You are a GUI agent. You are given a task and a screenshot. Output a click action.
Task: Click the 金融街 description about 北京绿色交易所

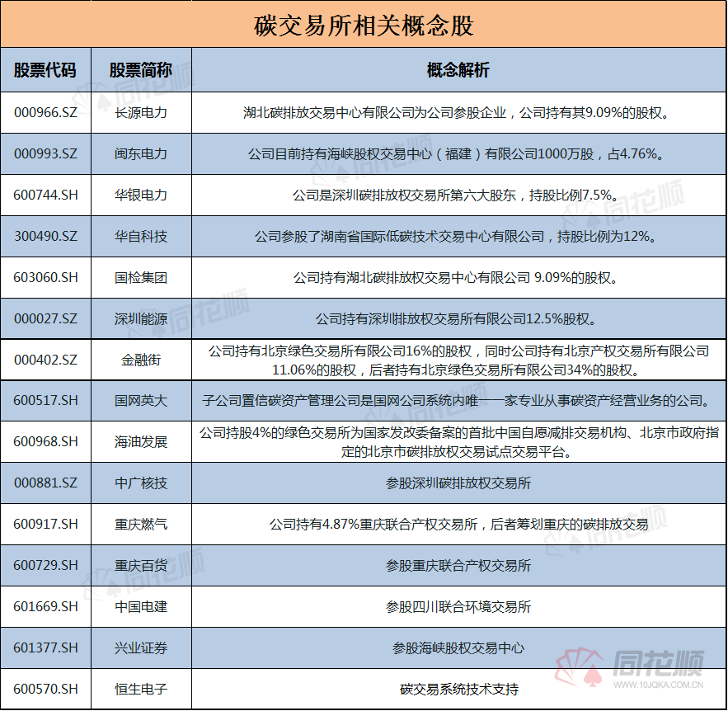(458, 360)
